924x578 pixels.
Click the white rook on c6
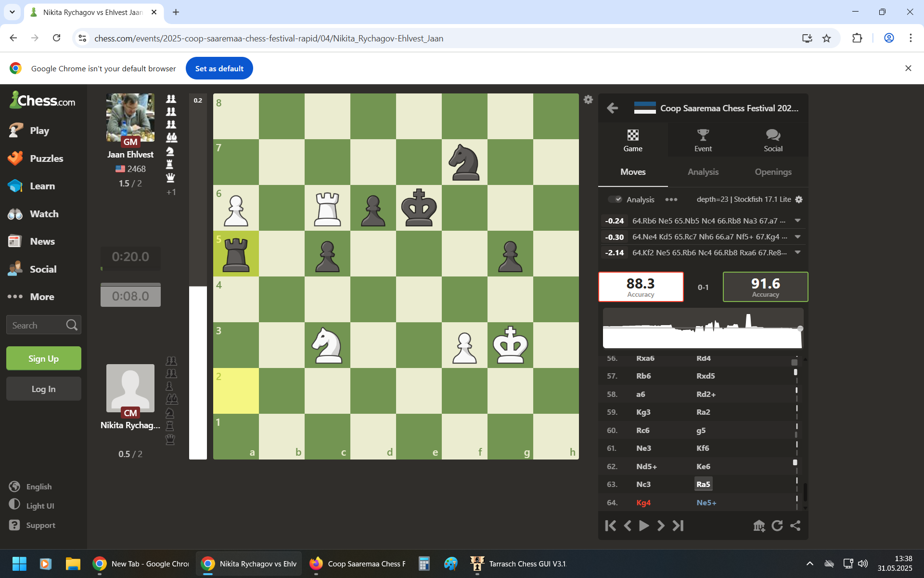point(327,208)
